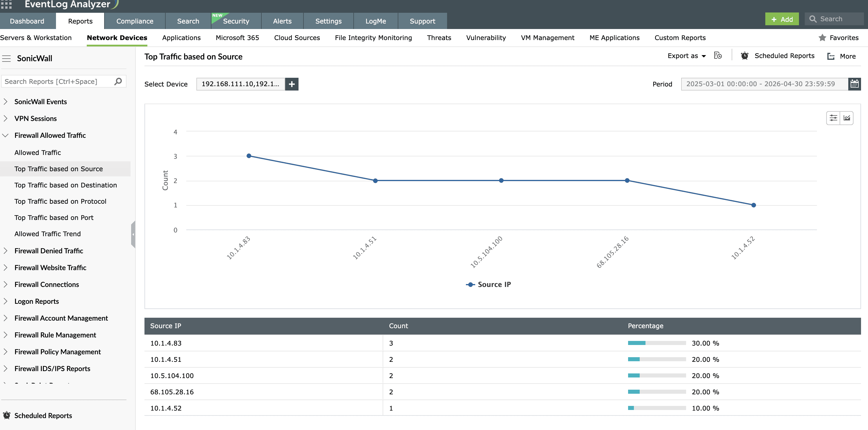The image size is (868, 430).
Task: Open the Threats sub-tab
Action: (439, 38)
